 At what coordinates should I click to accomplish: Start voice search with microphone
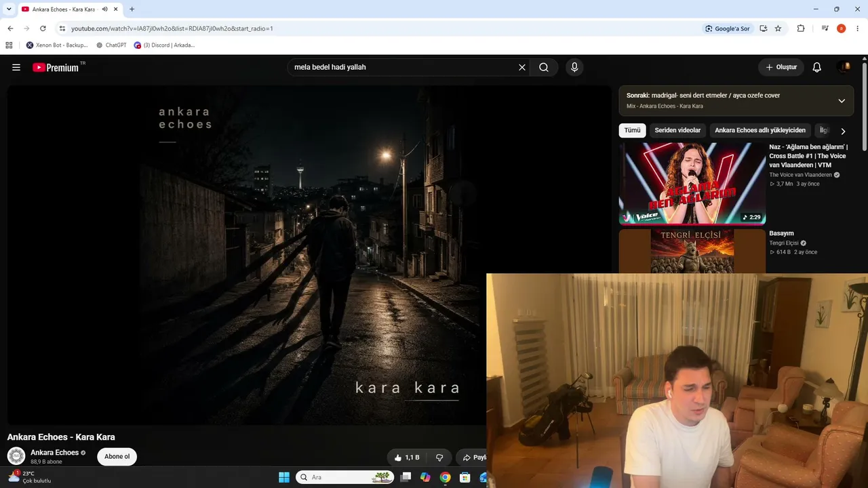point(574,67)
